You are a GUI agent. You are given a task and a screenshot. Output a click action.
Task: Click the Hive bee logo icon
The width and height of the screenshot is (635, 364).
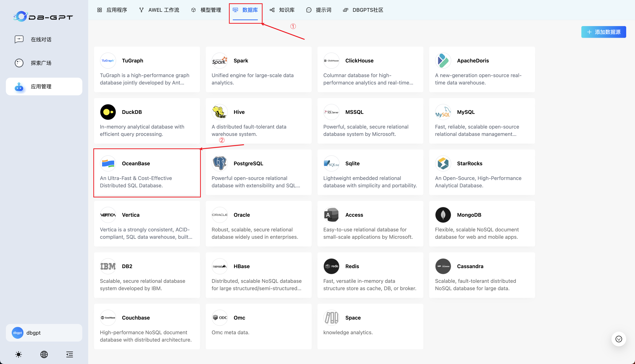[x=220, y=112]
